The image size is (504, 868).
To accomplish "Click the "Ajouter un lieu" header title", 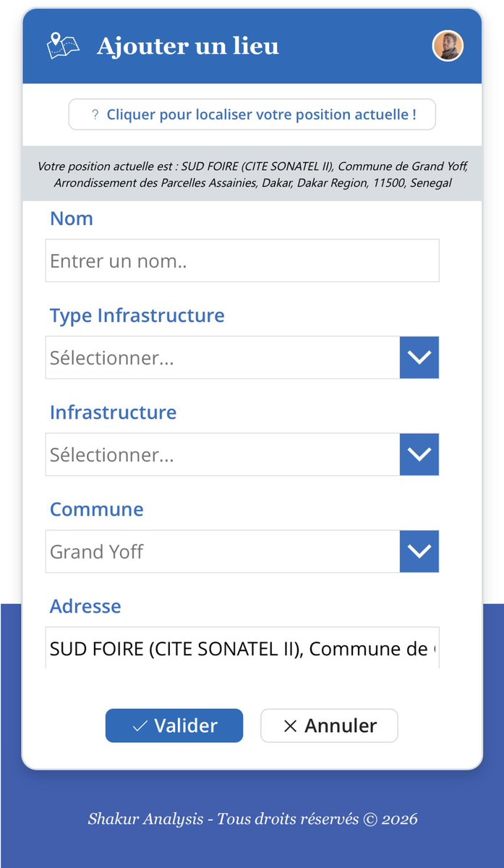I will click(188, 46).
